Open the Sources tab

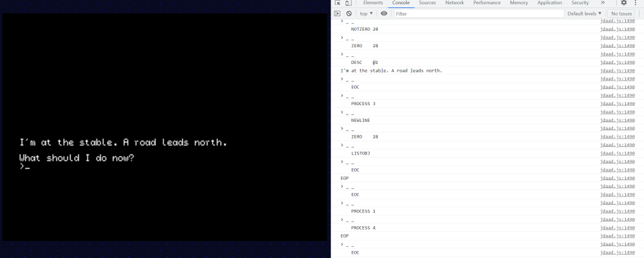pyautogui.click(x=427, y=3)
